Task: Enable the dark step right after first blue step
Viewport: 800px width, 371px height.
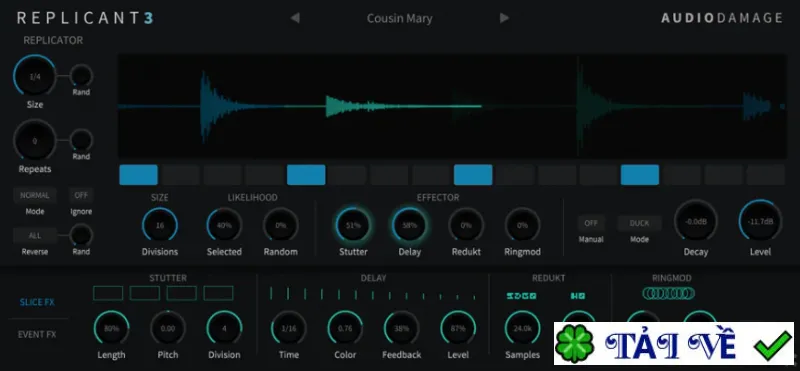Action: coord(181,175)
